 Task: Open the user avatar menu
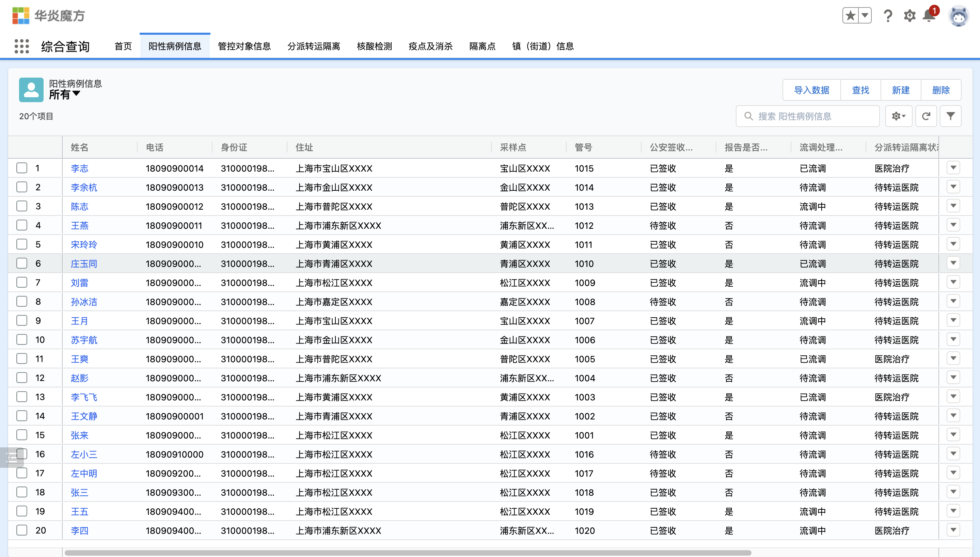(x=959, y=16)
